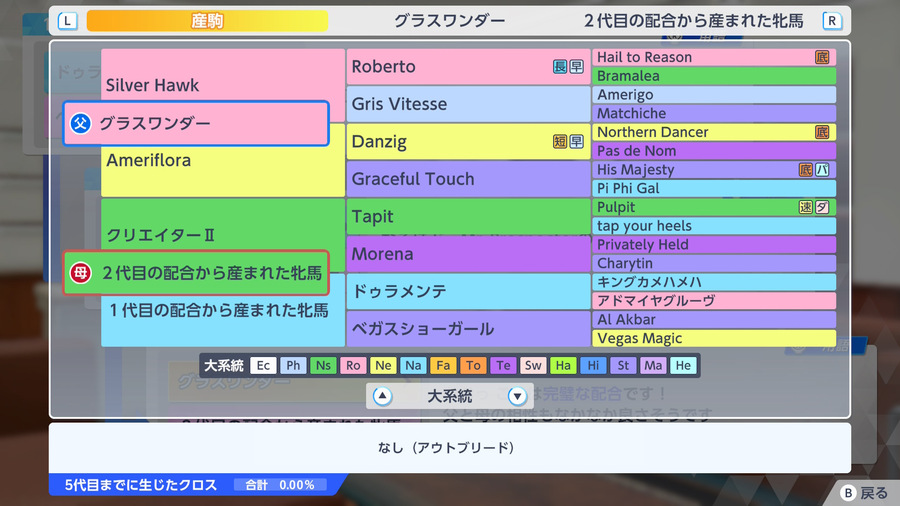Pick the Te lineage color swatch
This screenshot has width=900, height=506.
click(503, 365)
